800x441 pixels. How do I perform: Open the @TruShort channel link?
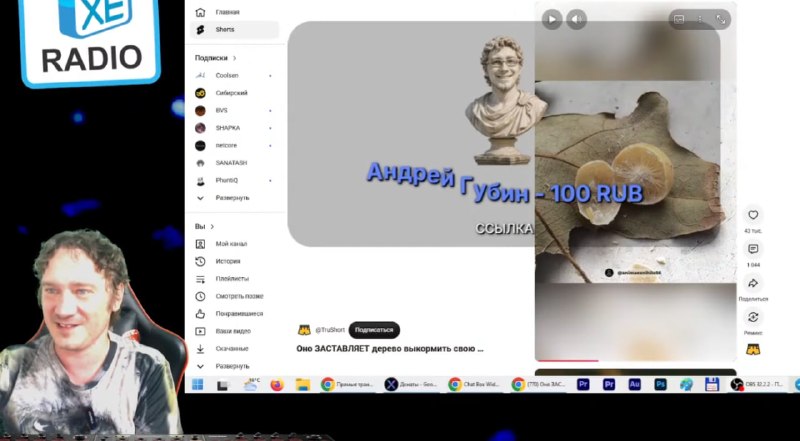point(330,330)
